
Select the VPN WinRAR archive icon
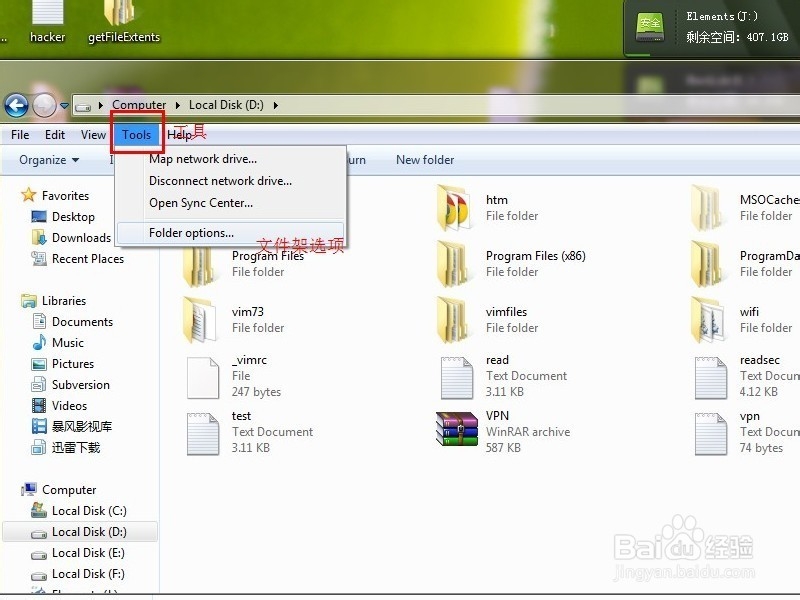point(457,429)
